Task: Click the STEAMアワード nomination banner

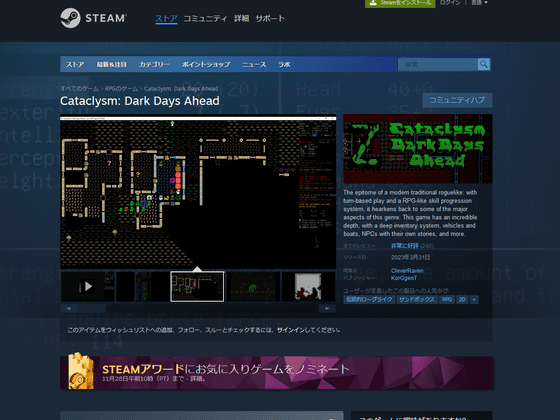Action: tap(276, 373)
